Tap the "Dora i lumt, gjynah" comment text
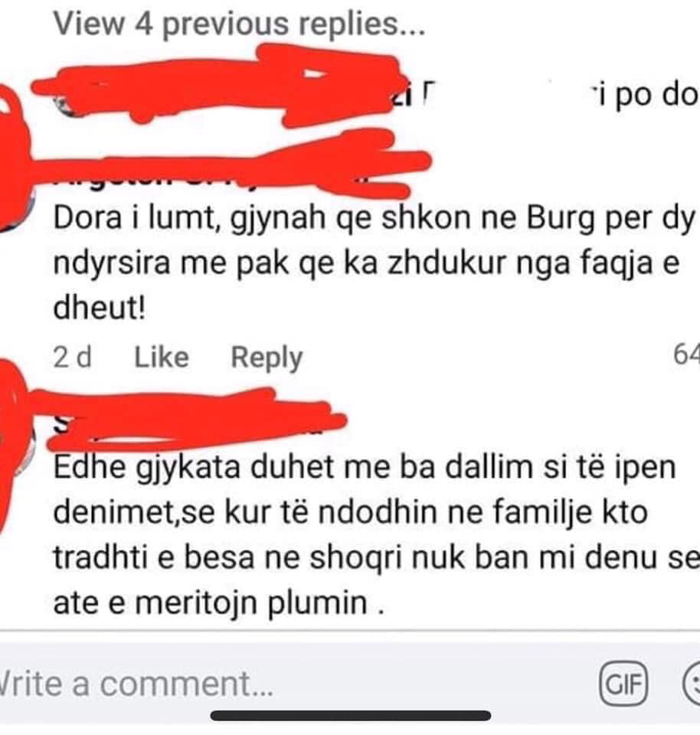The height and width of the screenshot is (735, 700). (x=374, y=263)
